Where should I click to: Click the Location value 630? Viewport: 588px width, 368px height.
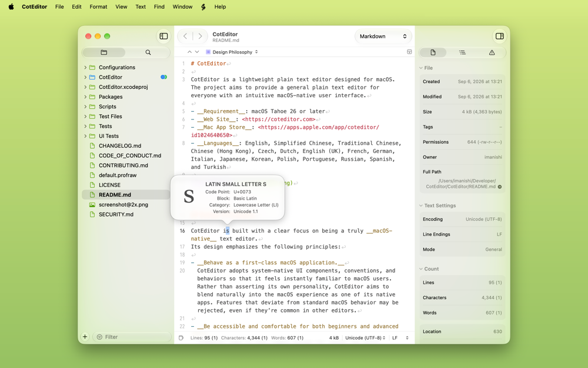(x=497, y=331)
